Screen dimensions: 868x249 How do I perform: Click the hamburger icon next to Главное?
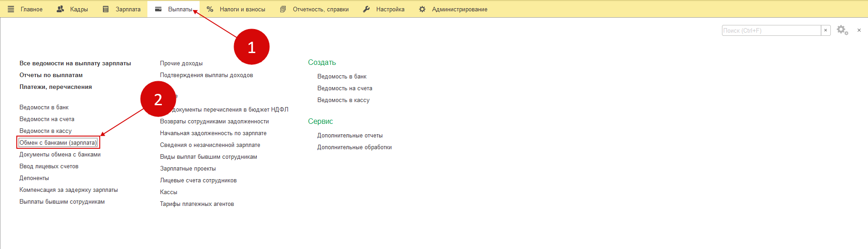(11, 9)
